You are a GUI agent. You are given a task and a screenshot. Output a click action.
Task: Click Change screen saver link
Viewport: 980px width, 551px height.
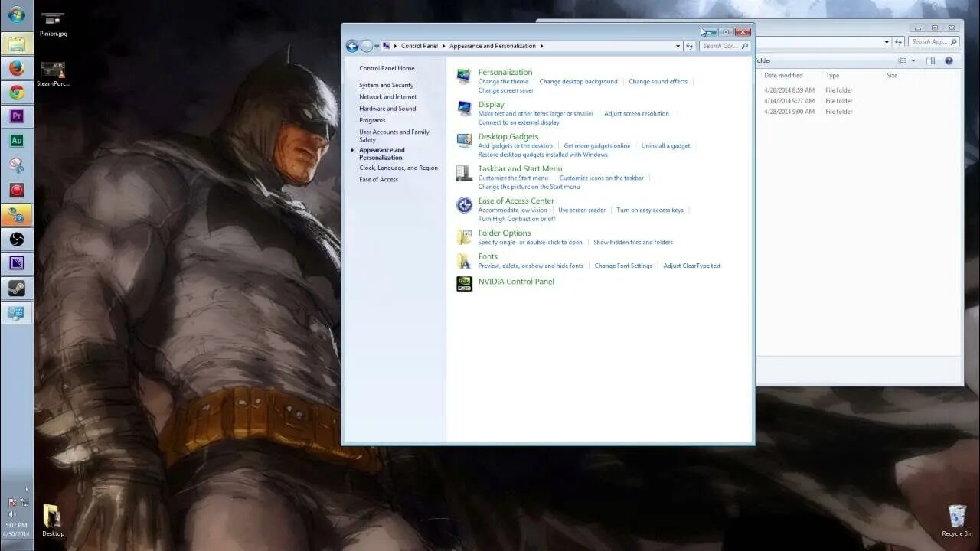point(505,90)
